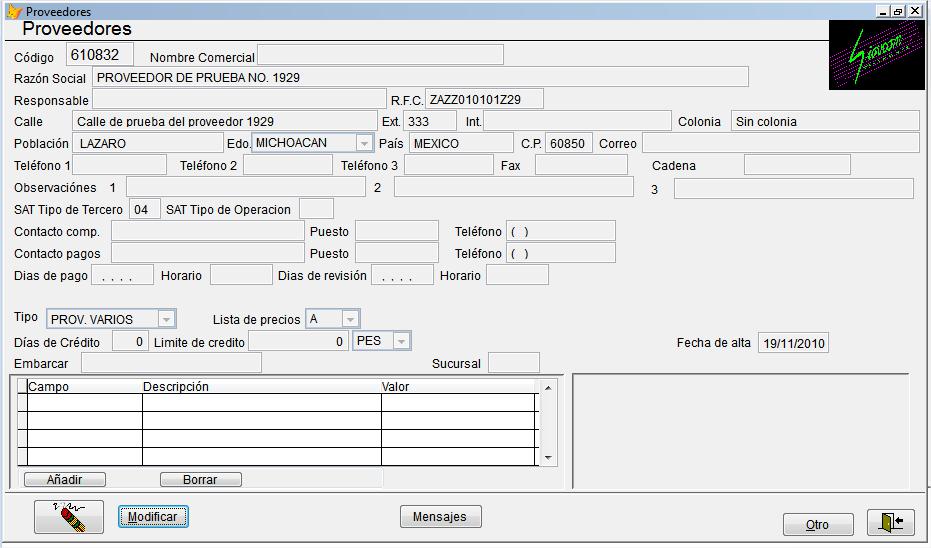Screen dimensions: 931x548
Task: Open Mensajes button
Action: 441,517
